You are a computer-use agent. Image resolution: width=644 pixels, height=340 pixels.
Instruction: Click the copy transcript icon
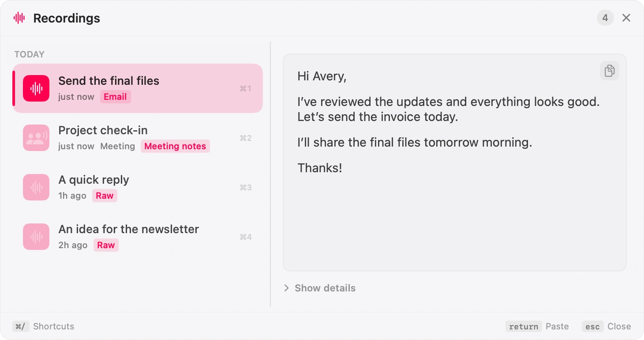[610, 71]
